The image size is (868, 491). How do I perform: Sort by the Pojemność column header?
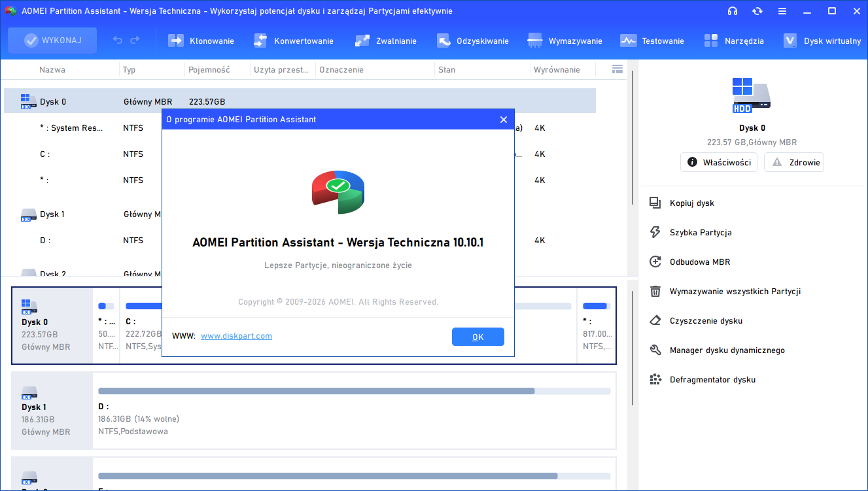tap(209, 69)
